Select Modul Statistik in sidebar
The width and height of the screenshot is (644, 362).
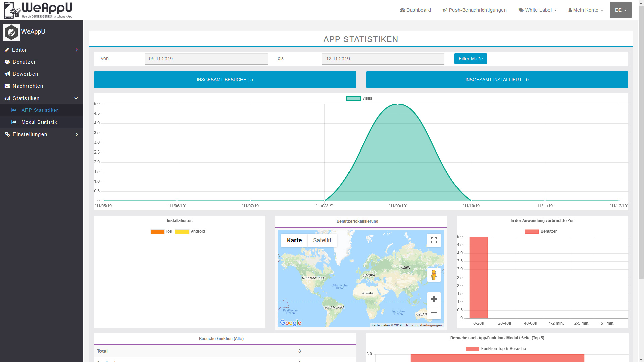(42, 122)
